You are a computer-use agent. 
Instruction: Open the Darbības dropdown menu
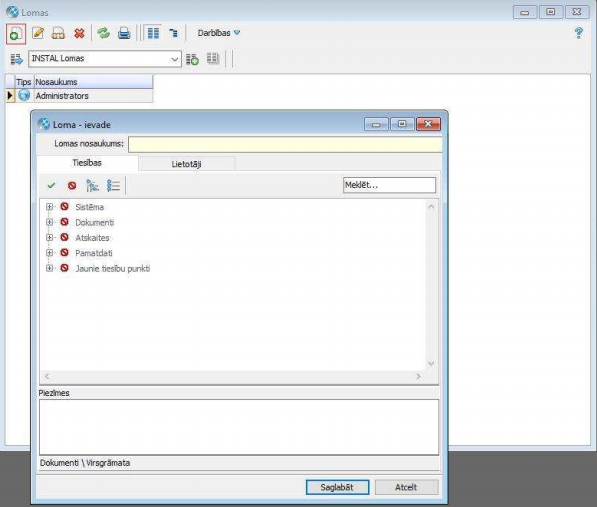tap(219, 33)
